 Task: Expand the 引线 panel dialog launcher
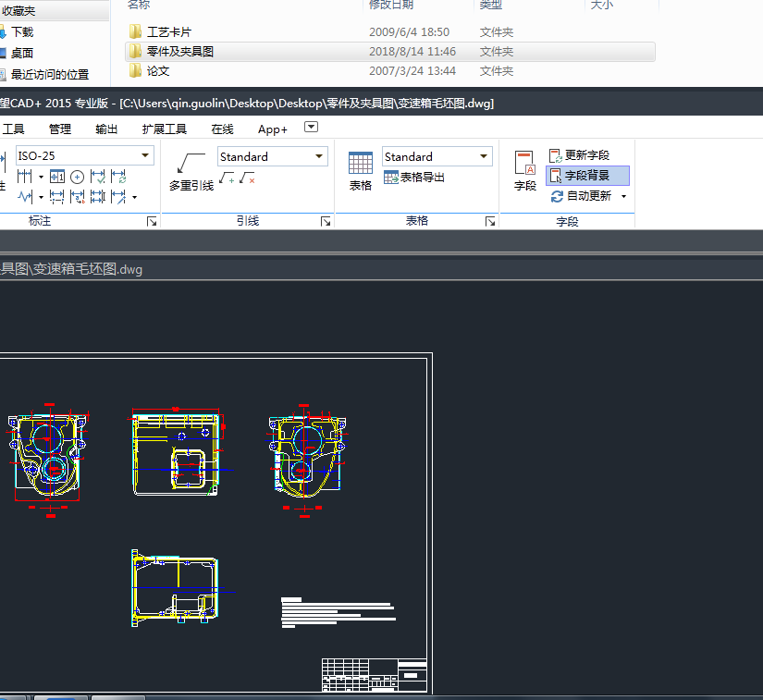[x=326, y=222]
